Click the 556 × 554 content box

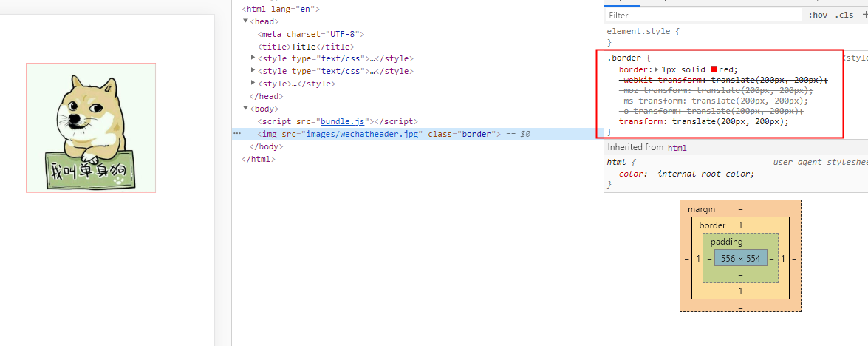click(x=741, y=259)
